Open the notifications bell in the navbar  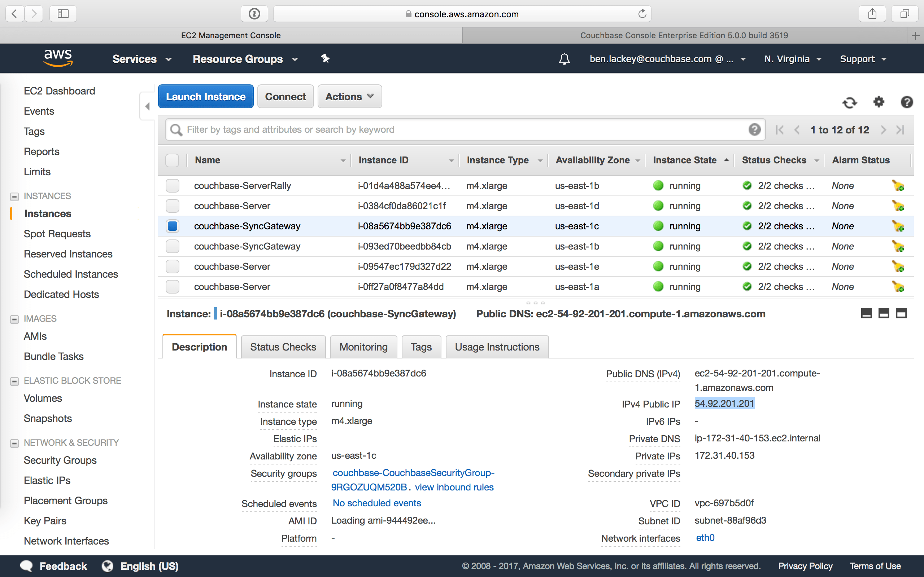[565, 59]
